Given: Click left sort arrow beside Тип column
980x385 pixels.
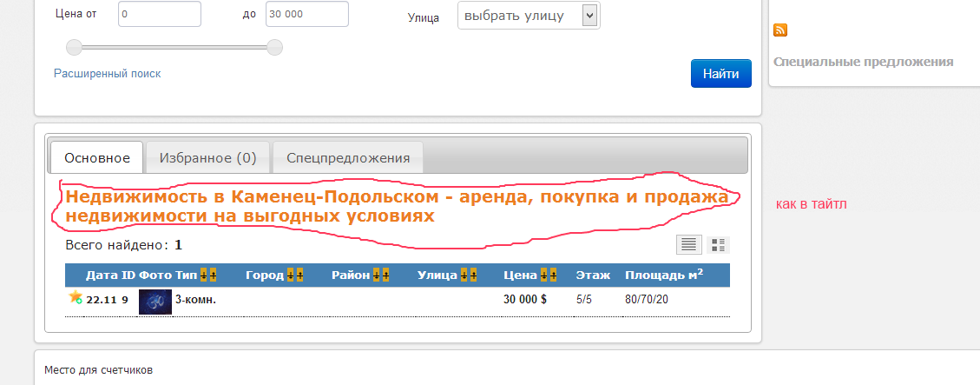Looking at the screenshot, I should (204, 275).
